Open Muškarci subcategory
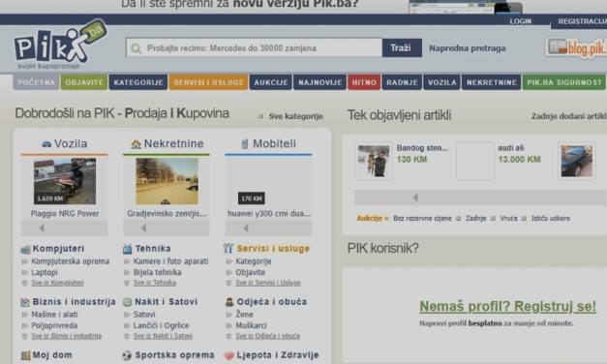This screenshot has height=364, width=607. pyautogui.click(x=251, y=325)
